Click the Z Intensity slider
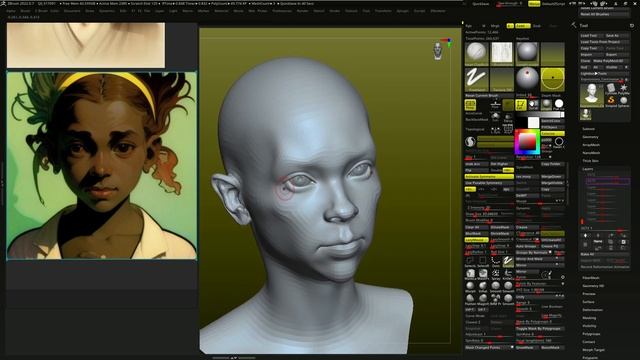 point(489,208)
